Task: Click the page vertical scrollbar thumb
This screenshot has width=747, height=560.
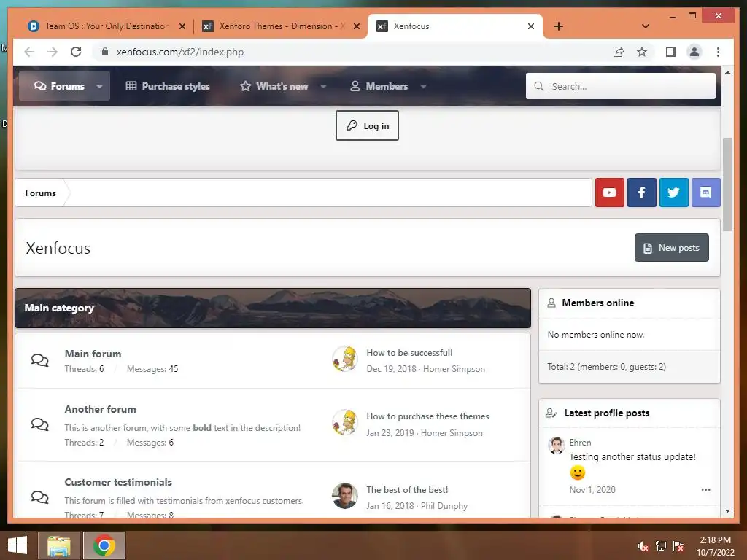Action: coord(727,184)
